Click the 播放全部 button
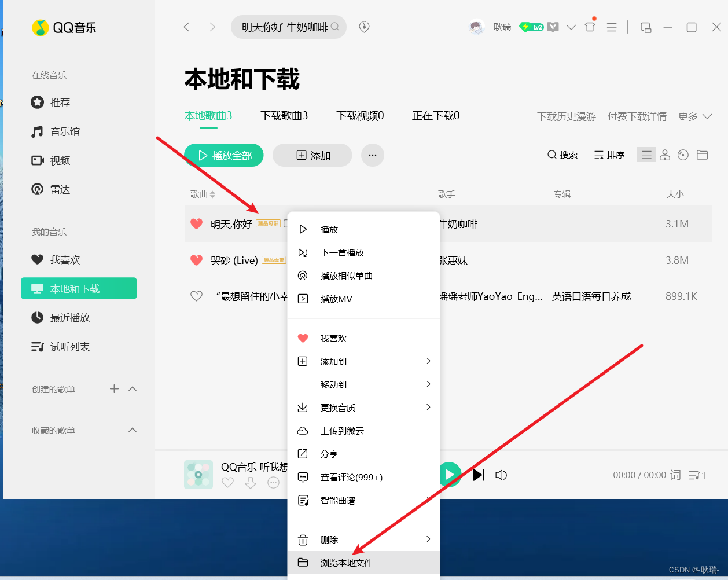728x580 pixels. [224, 155]
